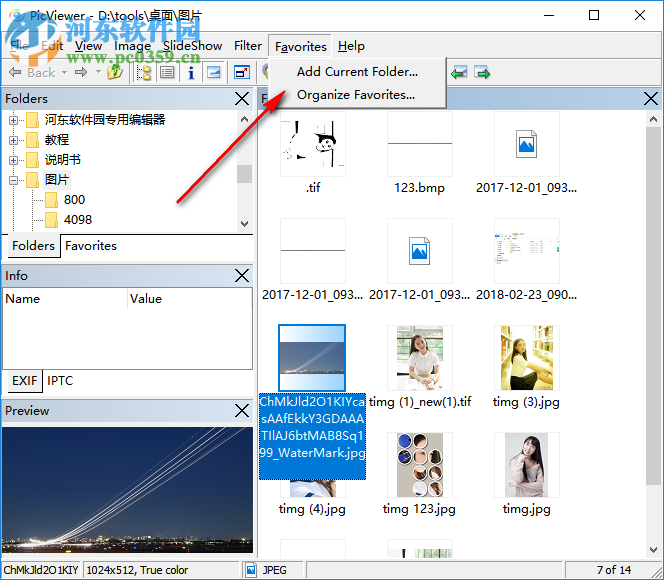The height and width of the screenshot is (580, 664).
Task: Close the Folders panel
Action: pos(242,99)
